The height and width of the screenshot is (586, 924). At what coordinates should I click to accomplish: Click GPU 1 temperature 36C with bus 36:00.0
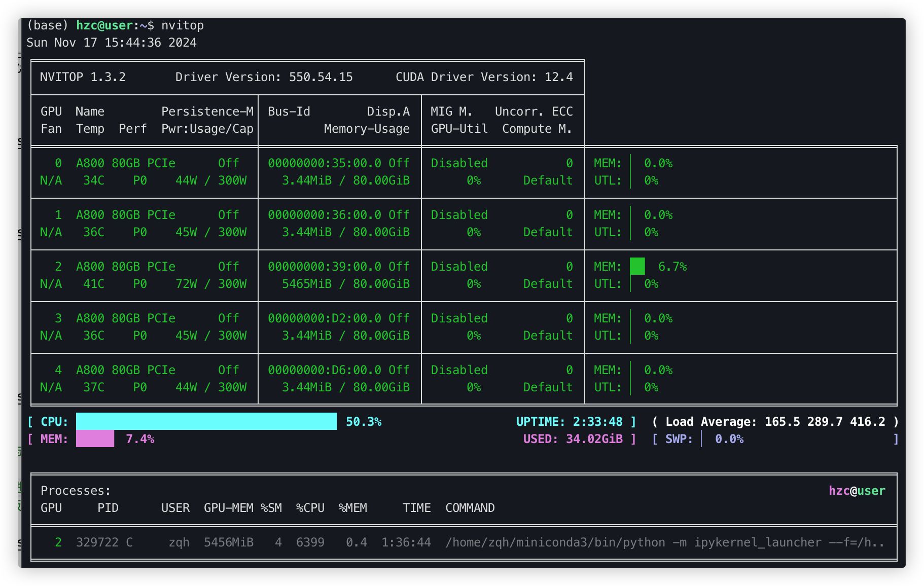pos(94,232)
